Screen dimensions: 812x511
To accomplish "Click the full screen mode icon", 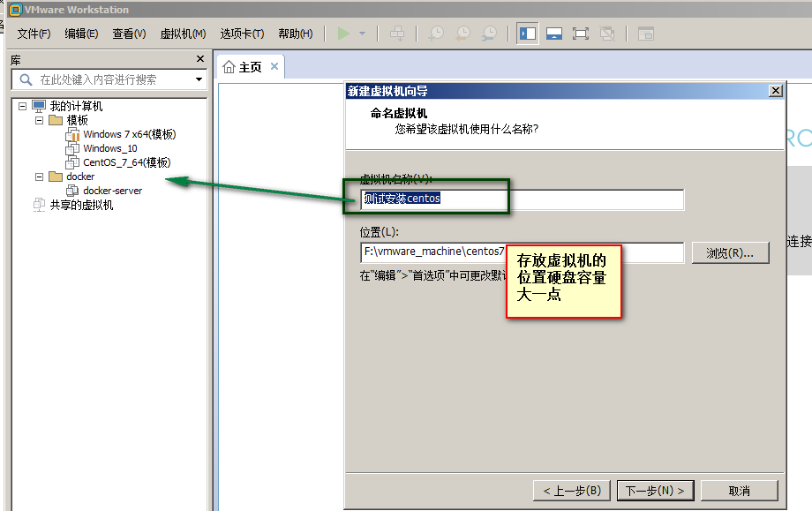I will click(x=581, y=34).
